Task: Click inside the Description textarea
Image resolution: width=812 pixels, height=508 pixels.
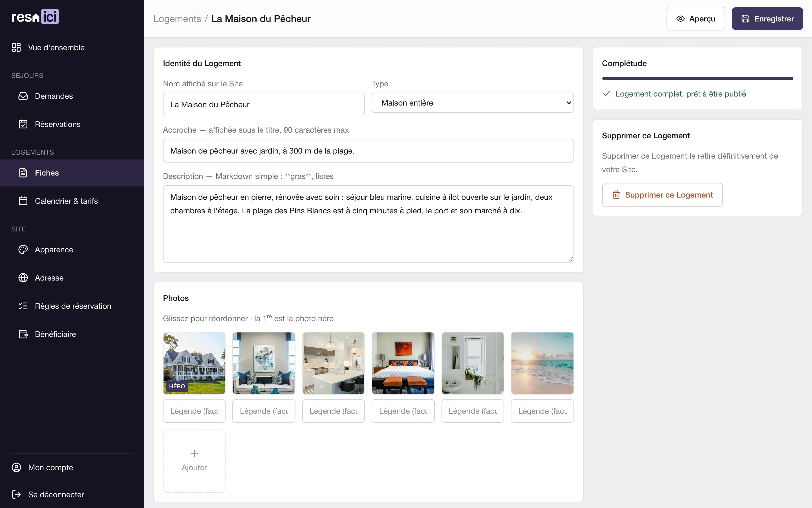Action: point(369,224)
